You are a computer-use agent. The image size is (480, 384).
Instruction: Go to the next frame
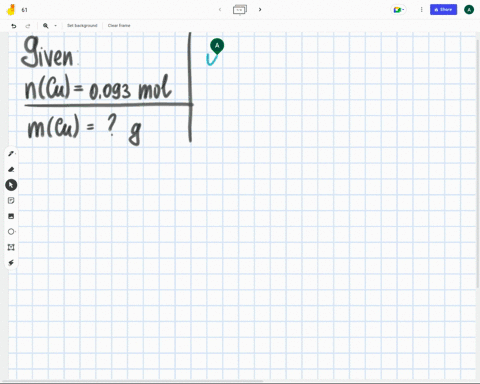[260, 10]
